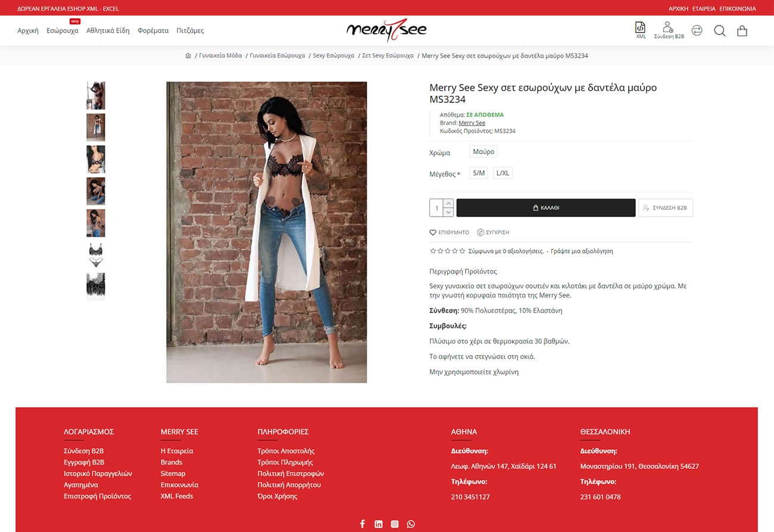Open the search magnifier icon

720,31
